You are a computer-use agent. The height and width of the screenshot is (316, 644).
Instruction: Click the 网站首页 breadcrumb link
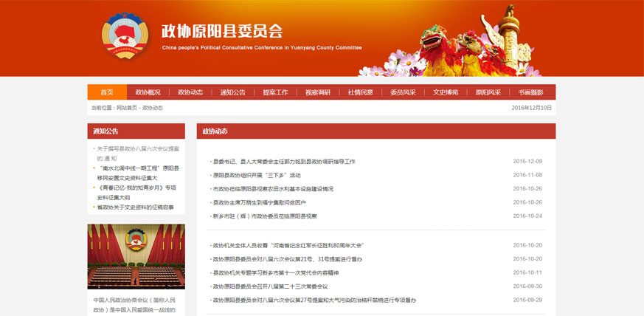pos(127,108)
